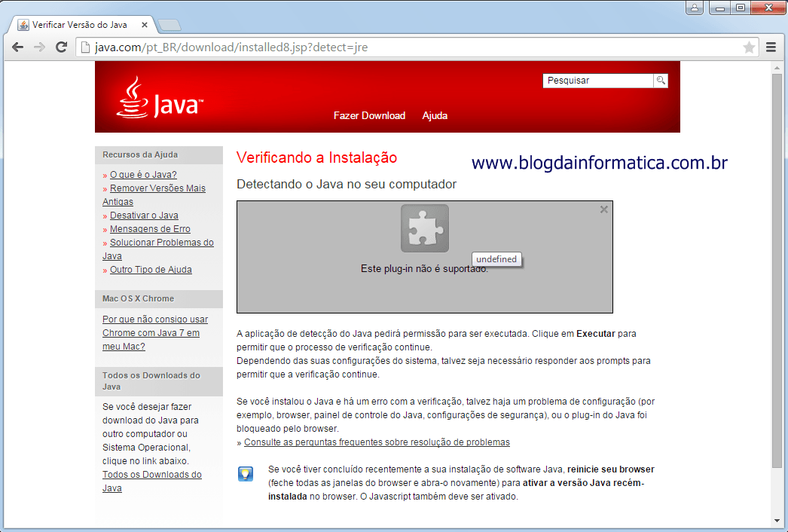Click the scrollbar up arrow
Image resolution: width=788 pixels, height=532 pixels.
(777, 68)
